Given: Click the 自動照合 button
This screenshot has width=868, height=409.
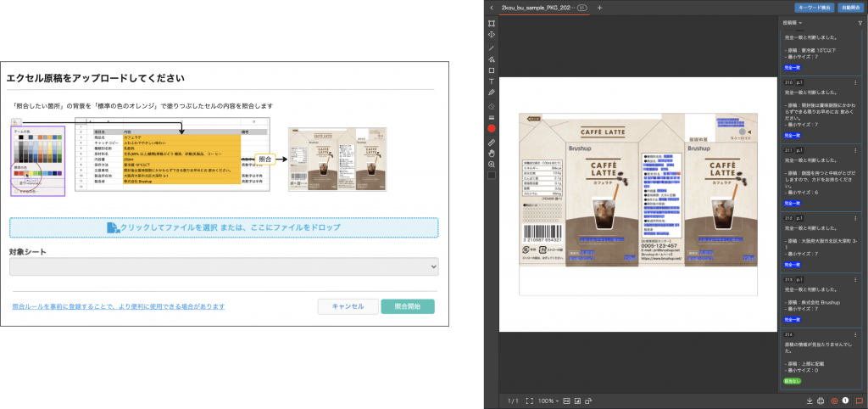Looking at the screenshot, I should [x=851, y=8].
